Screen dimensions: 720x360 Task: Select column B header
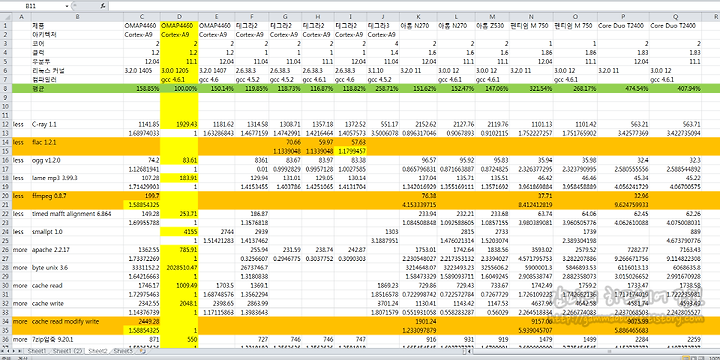pos(77,17)
